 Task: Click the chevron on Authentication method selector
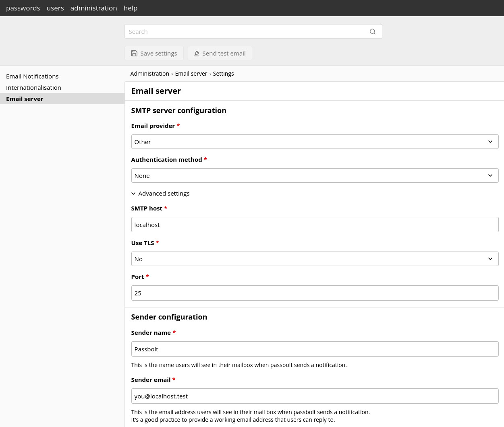[490, 175]
